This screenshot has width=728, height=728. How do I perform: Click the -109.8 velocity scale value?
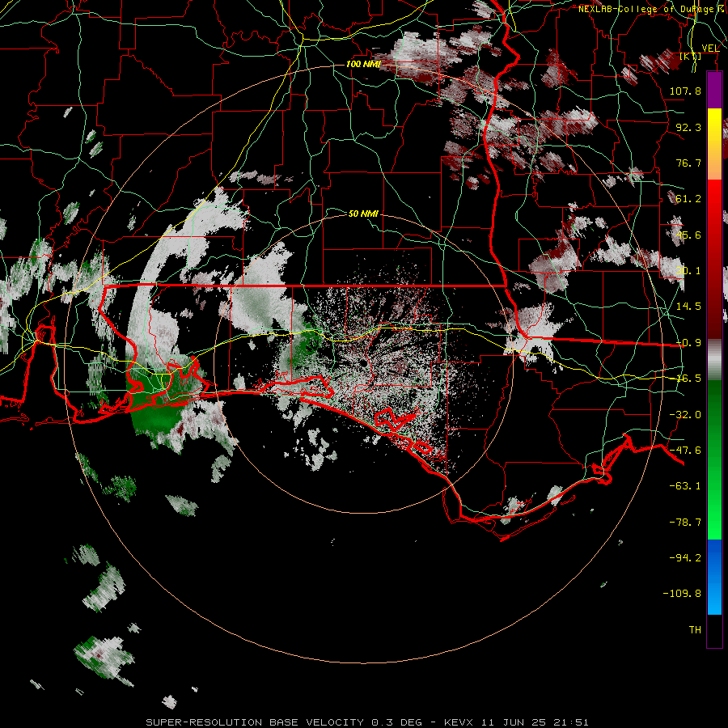pyautogui.click(x=682, y=594)
